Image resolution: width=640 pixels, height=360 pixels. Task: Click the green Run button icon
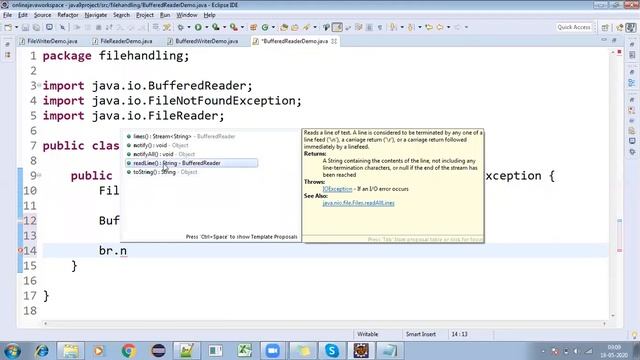tap(198, 27)
